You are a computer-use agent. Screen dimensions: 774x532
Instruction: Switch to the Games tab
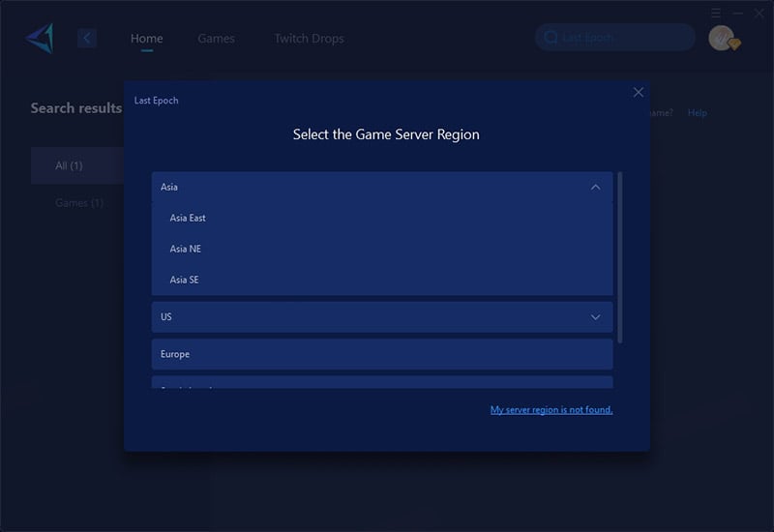pyautogui.click(x=216, y=39)
